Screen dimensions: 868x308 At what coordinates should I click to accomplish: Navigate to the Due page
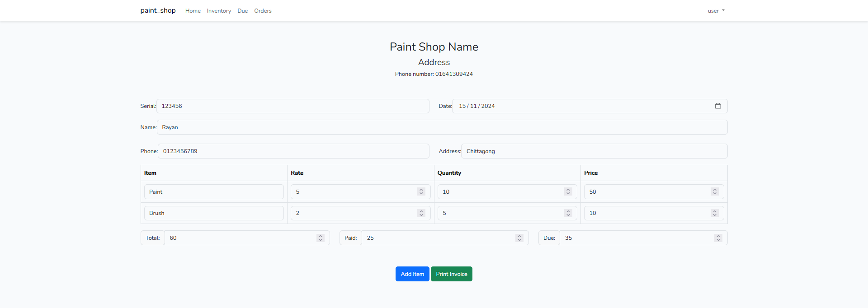tap(243, 11)
